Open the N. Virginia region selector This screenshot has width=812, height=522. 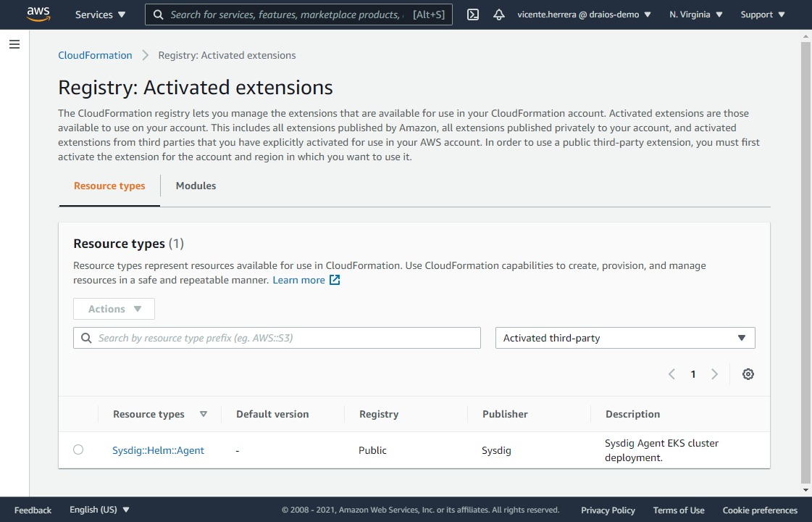coord(695,14)
